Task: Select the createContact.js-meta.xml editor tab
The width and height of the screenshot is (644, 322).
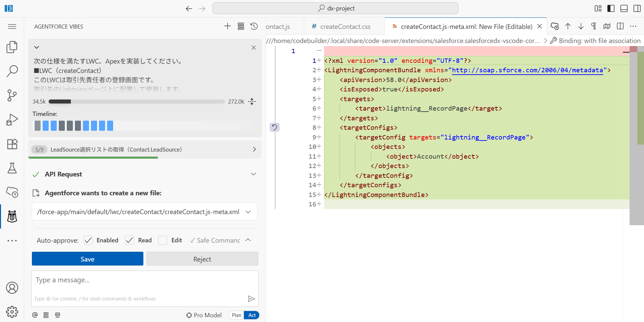Action: point(463,26)
